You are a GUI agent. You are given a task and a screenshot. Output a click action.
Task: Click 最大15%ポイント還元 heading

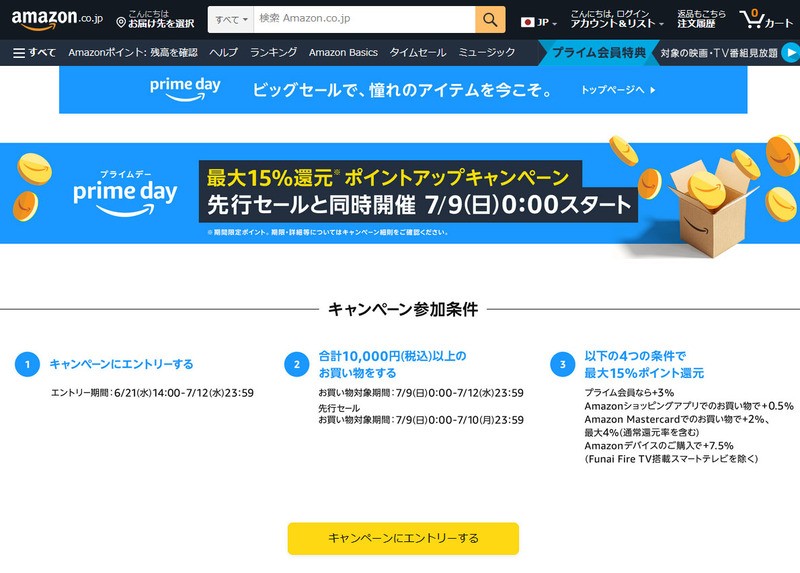coord(644,373)
